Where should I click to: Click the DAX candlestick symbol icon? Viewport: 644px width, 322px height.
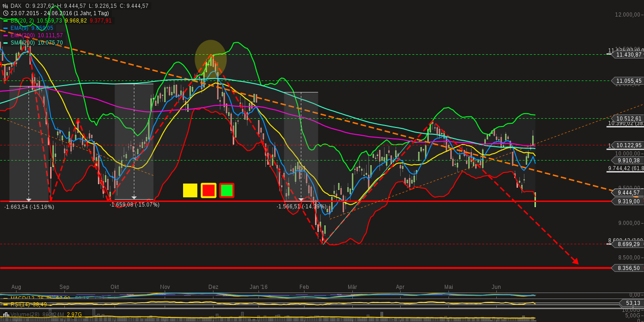[5, 6]
